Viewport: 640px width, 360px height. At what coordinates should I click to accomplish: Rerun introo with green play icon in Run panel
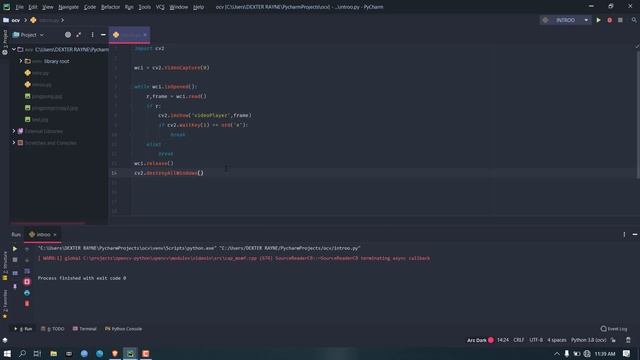tap(15, 248)
